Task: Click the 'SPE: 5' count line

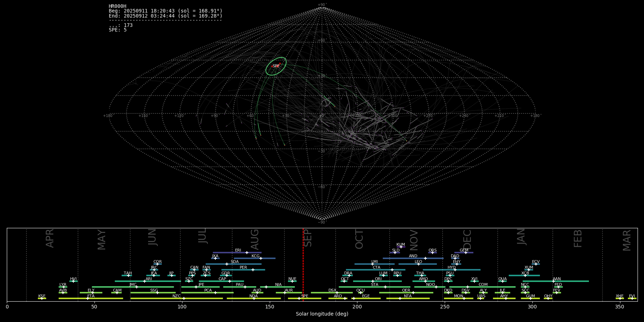Action: [x=118, y=30]
